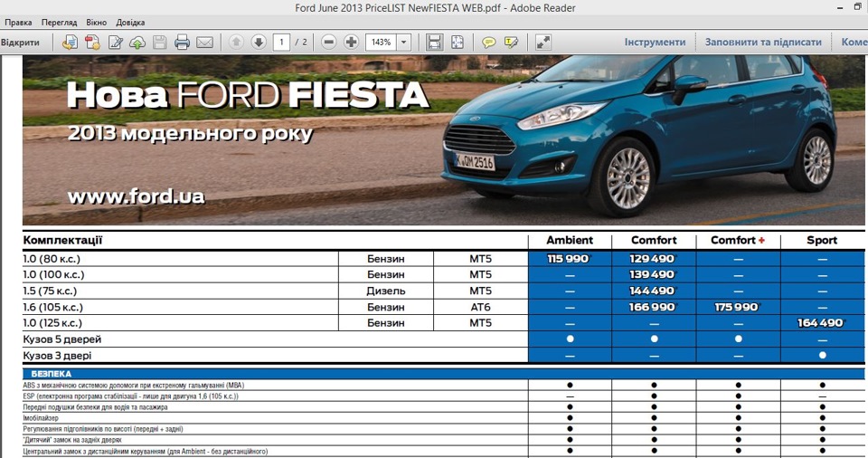This screenshot has height=458, width=868.
Task: Click the Кузов 3 двері row
Action: pyautogui.click(x=443, y=356)
